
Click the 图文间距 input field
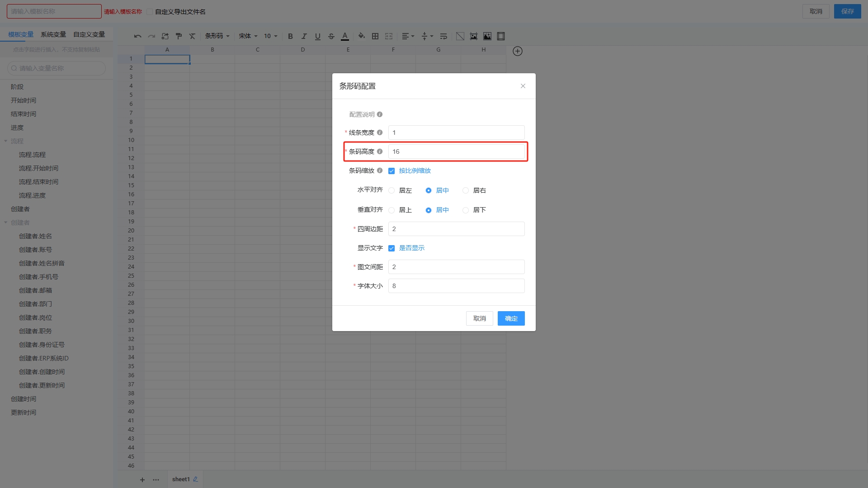tap(457, 267)
